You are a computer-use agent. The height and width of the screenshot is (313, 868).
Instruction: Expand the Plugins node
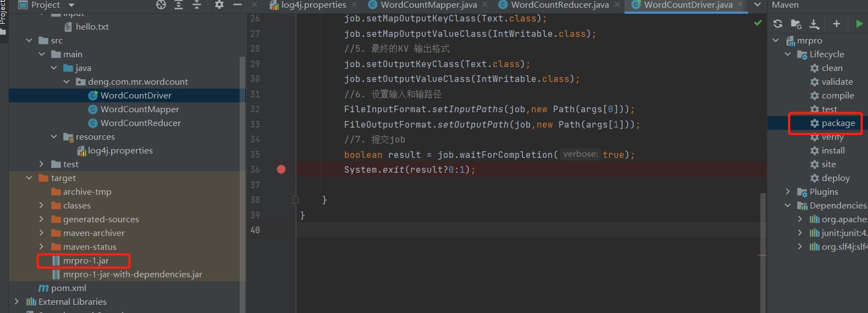[788, 192]
